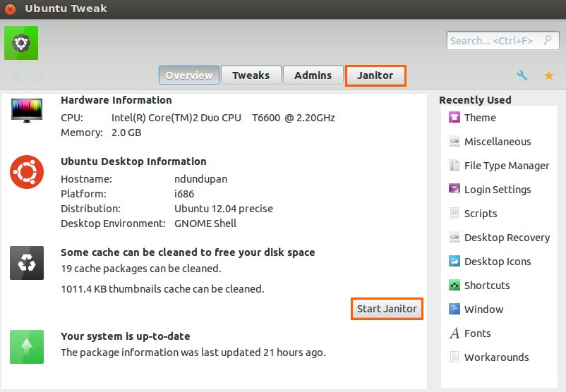The height and width of the screenshot is (392, 566).
Task: Click the orange star favorites icon
Action: (548, 75)
